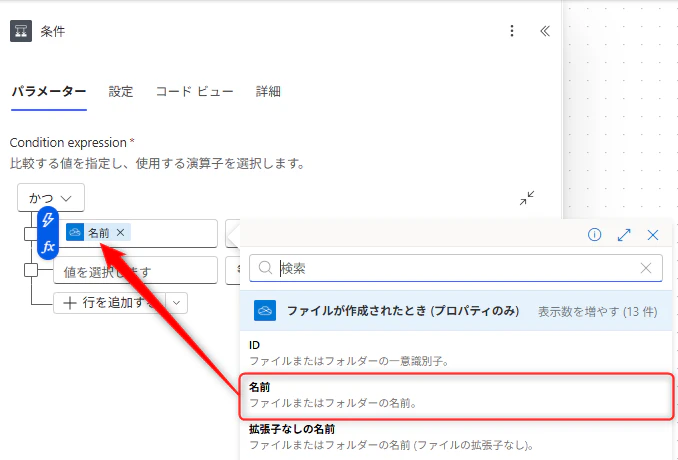
Task: Open the 詳細 tab
Action: (x=268, y=91)
